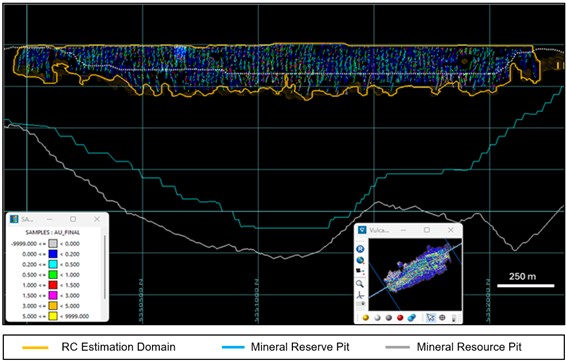Select the magnifying glass zoom tool
The height and width of the screenshot is (361, 566).
(360, 284)
